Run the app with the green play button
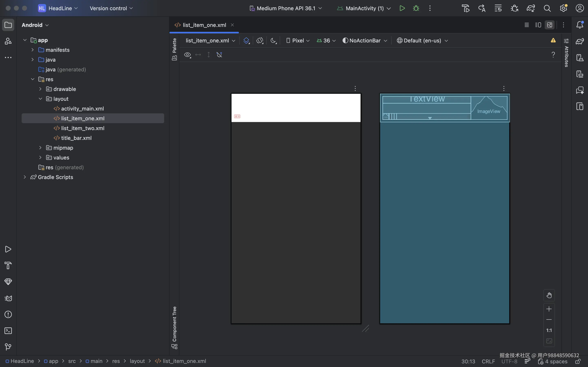The image size is (588, 367). pyautogui.click(x=402, y=8)
